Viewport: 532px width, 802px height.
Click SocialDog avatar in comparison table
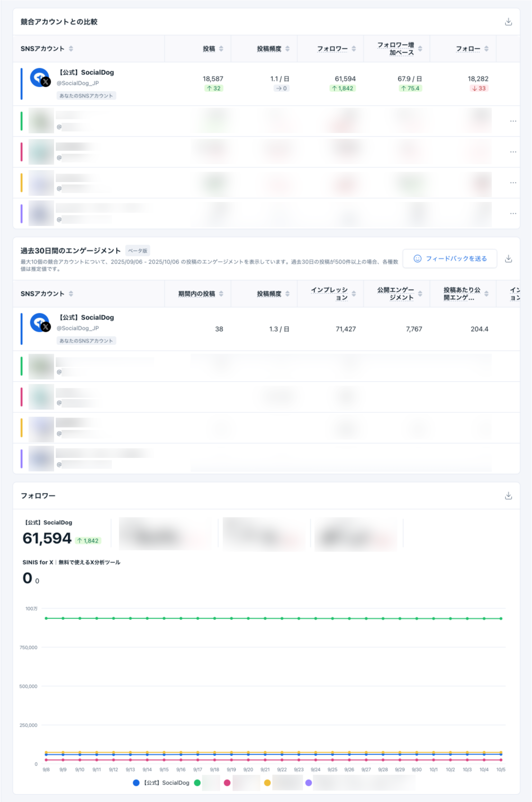pos(40,78)
